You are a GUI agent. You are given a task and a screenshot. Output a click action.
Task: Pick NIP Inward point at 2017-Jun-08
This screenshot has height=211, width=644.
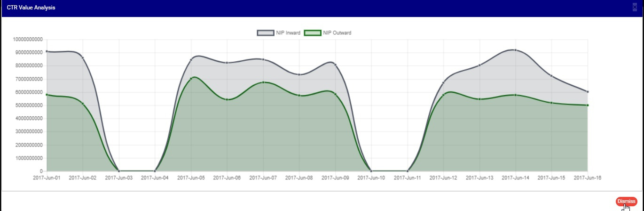click(x=299, y=74)
